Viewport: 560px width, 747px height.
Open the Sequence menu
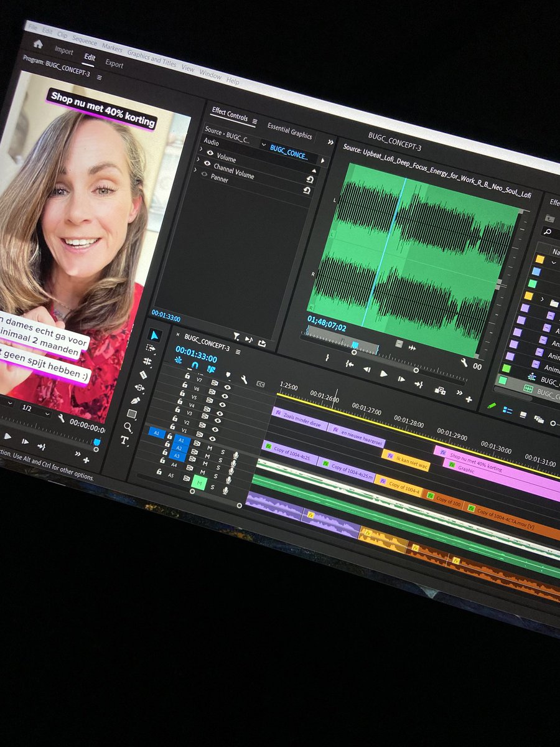(85, 42)
